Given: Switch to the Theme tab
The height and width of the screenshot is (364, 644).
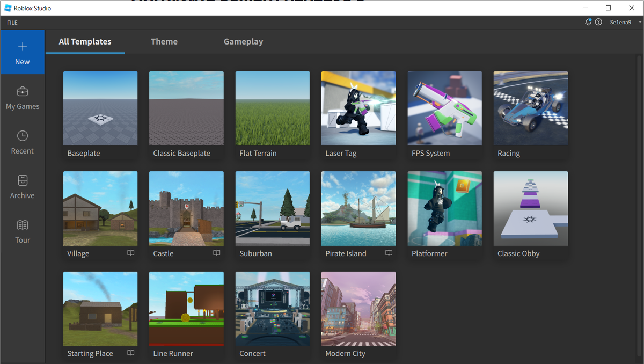Looking at the screenshot, I should pos(164,41).
